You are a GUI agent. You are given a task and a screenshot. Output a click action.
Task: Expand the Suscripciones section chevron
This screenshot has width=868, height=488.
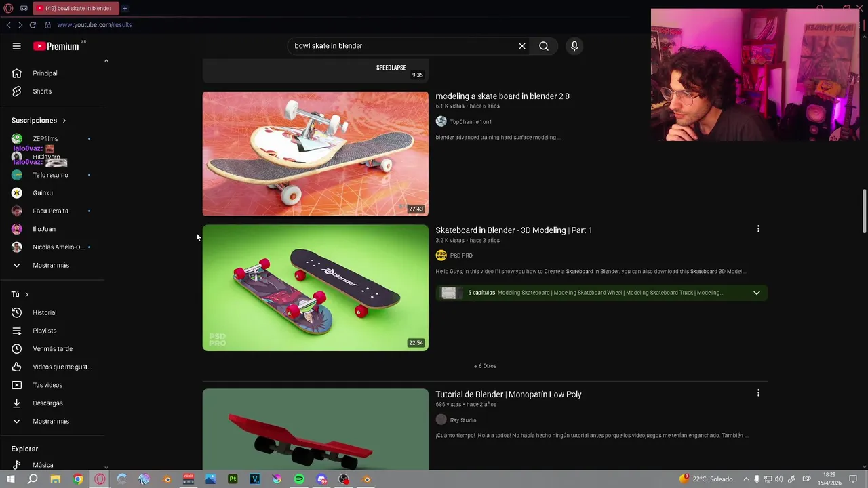tap(64, 121)
